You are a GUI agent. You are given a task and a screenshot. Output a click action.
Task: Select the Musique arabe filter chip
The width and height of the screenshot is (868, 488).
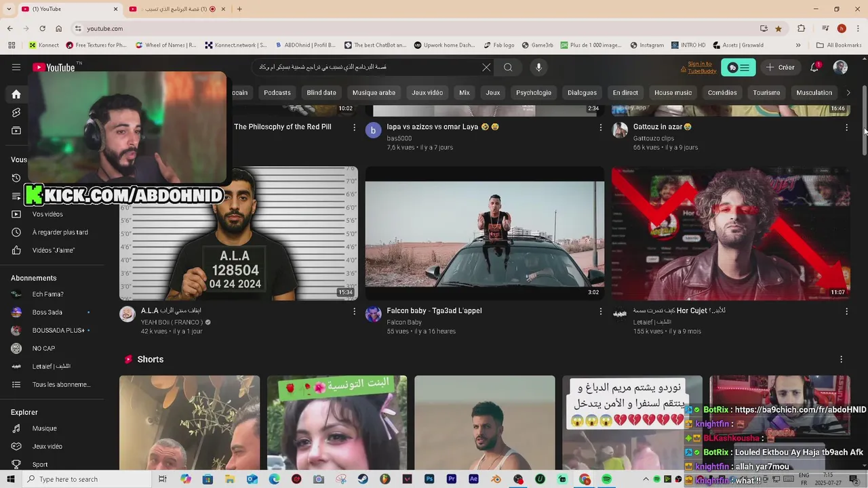[x=374, y=92]
